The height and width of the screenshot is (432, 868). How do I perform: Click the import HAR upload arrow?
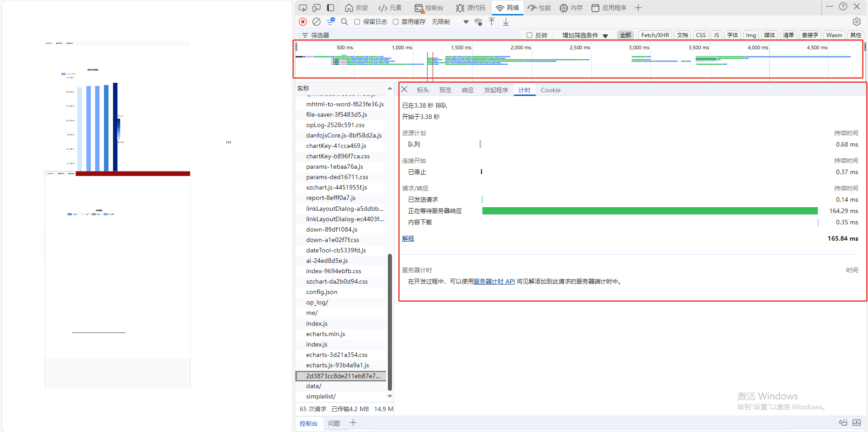[492, 22]
